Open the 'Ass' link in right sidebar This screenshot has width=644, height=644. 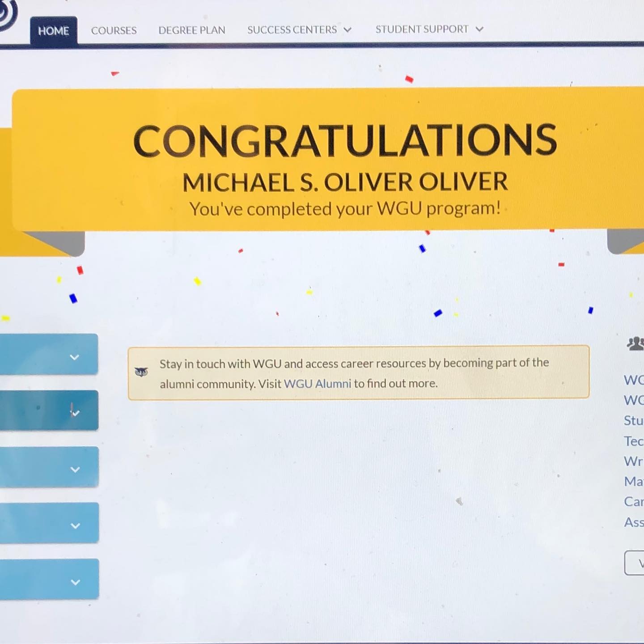pos(634,522)
